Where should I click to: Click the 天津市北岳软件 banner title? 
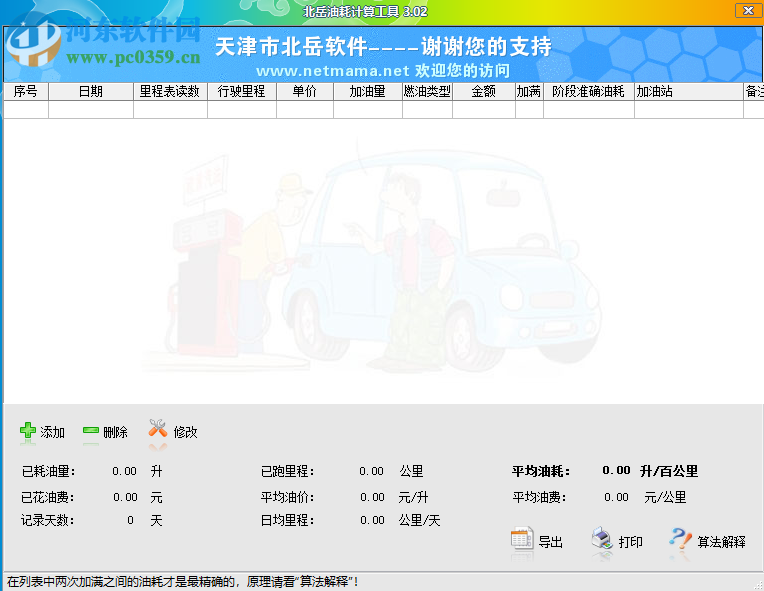tap(383, 47)
